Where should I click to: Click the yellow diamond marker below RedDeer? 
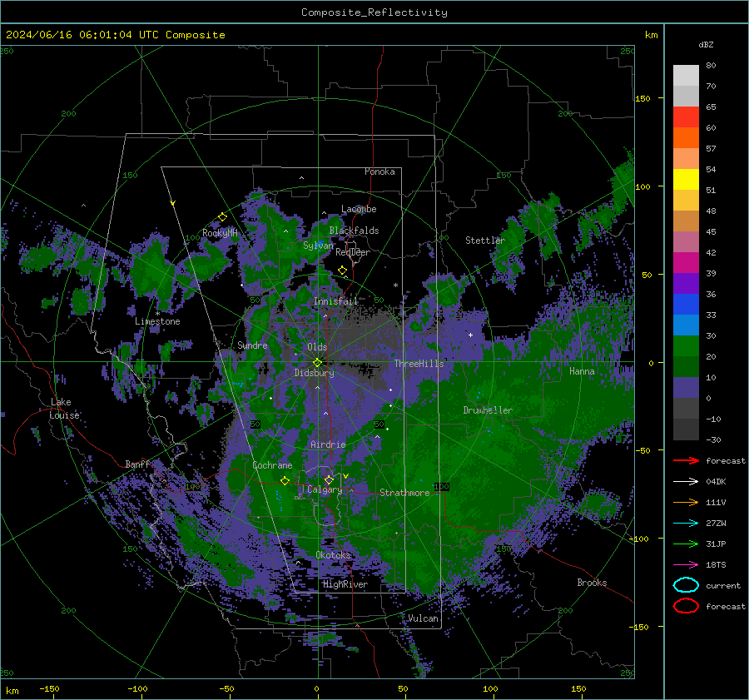coord(342,271)
